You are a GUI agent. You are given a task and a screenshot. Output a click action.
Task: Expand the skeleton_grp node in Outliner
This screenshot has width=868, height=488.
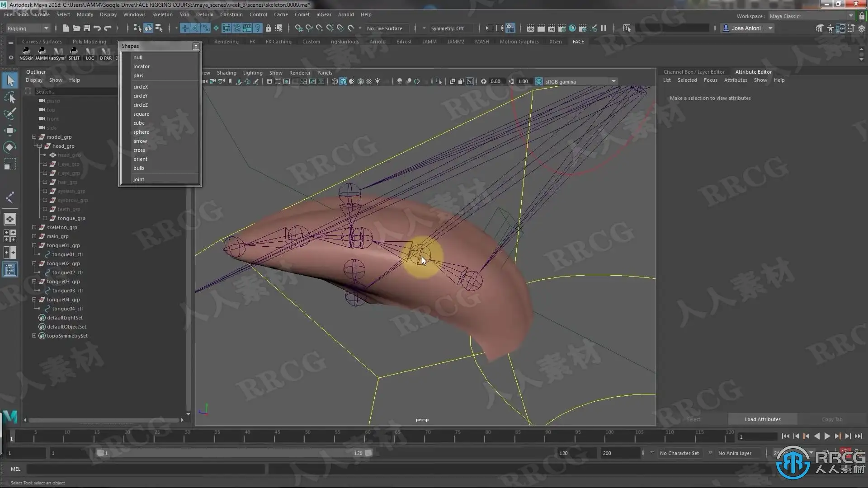pos(34,227)
